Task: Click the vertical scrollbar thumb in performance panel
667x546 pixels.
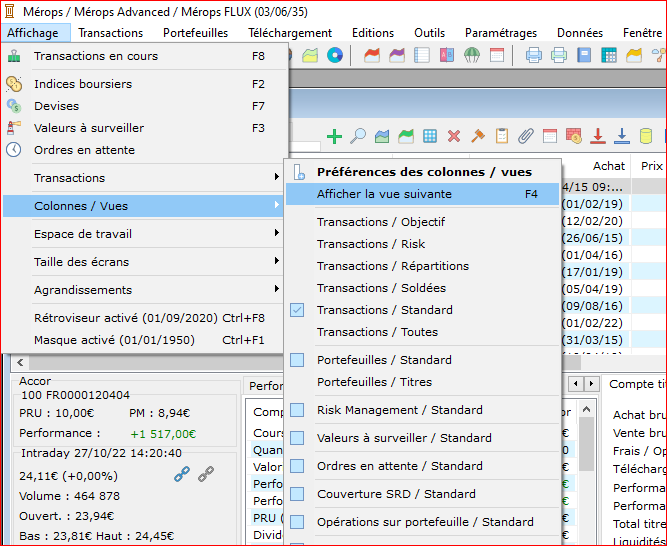Action: click(x=587, y=444)
